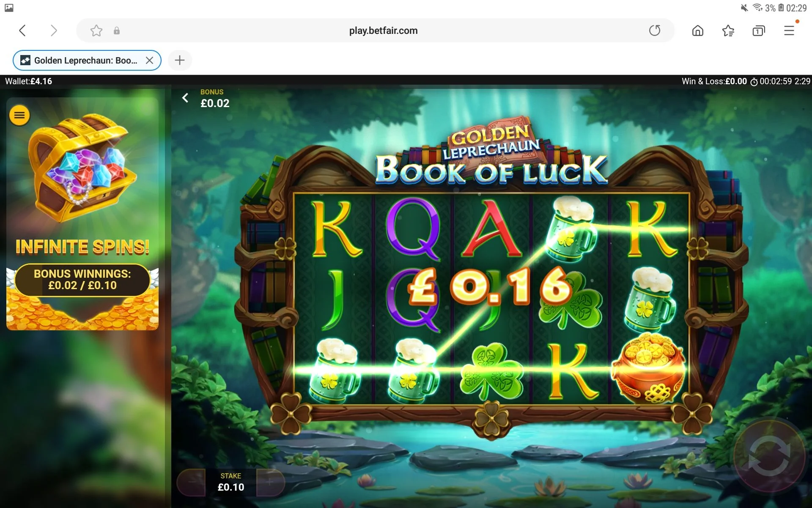Click the purple Q in top row
Screen dimensions: 812x508
pyautogui.click(x=413, y=229)
